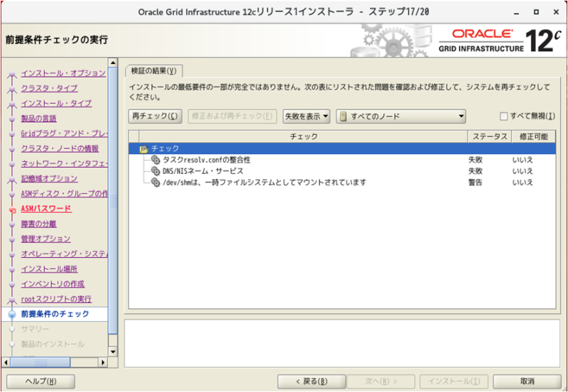Image resolution: width=568 pixels, height=392 pixels.
Task: Click sidebar horizontal scroll left arrow
Action: click(6, 362)
